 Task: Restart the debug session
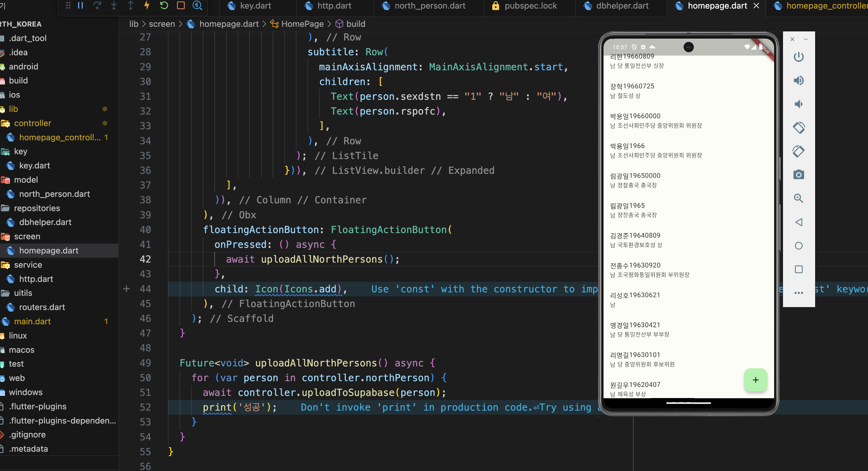click(x=164, y=5)
